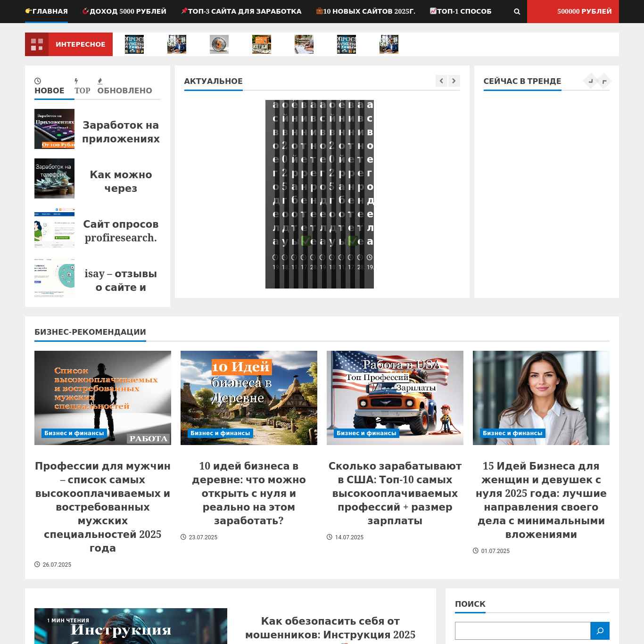The height and width of the screenshot is (644, 644).
Task: Open the businesswoman article thumbnail
Action: coord(541,397)
